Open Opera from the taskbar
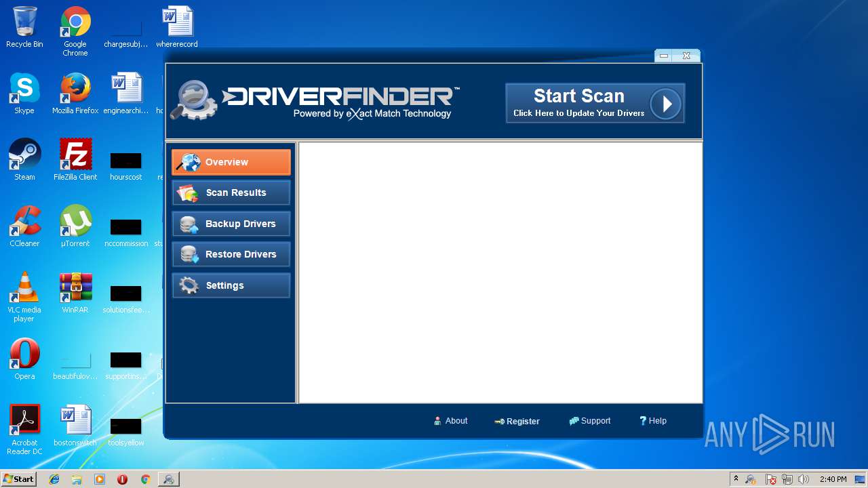This screenshot has height=488, width=868. coord(122,479)
